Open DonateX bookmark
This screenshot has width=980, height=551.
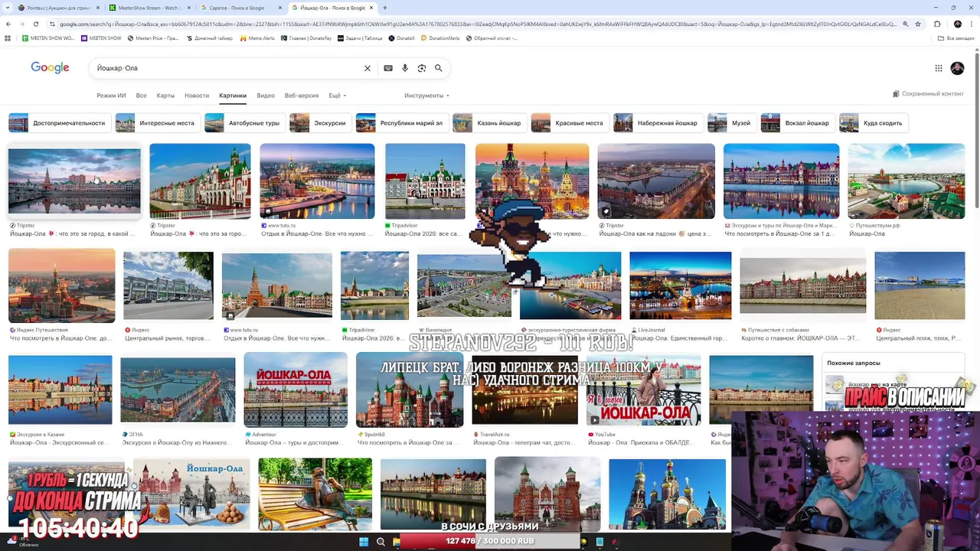(402, 37)
